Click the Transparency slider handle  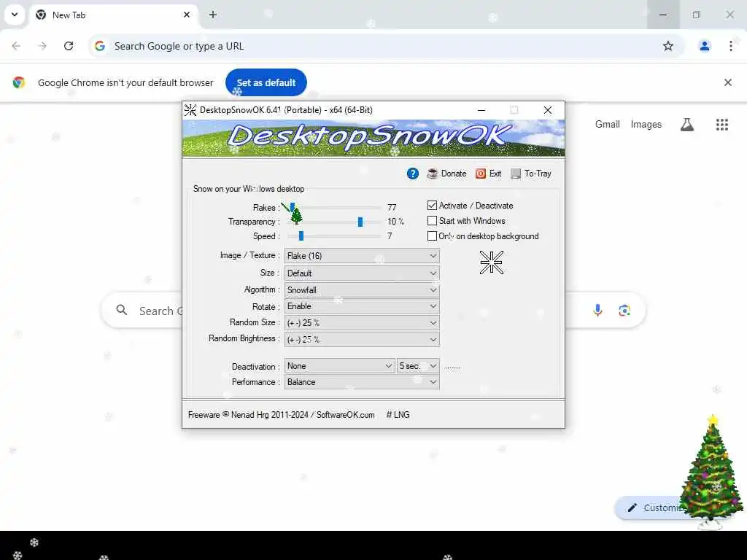click(360, 222)
